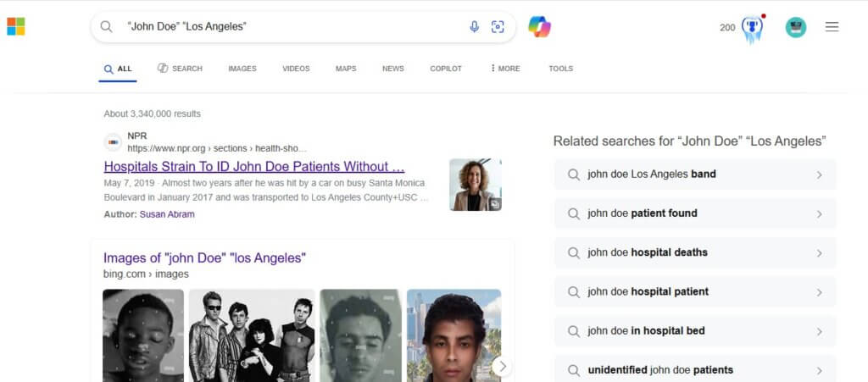
Task: Open bing.com › images source link
Action: point(146,274)
